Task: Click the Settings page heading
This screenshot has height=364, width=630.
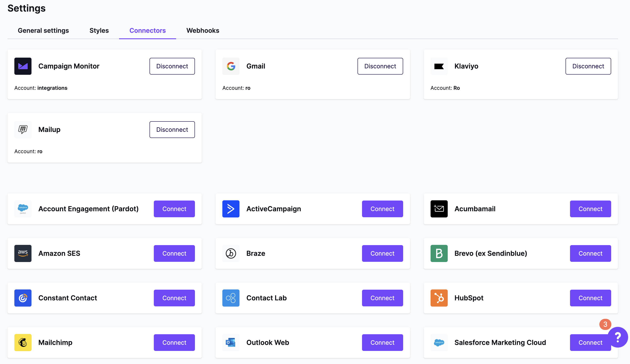Action: [x=27, y=8]
